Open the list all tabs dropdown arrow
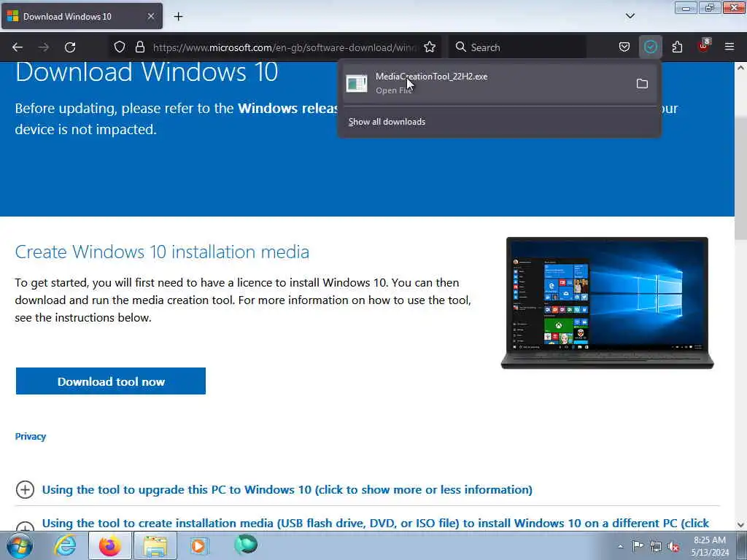 630,16
